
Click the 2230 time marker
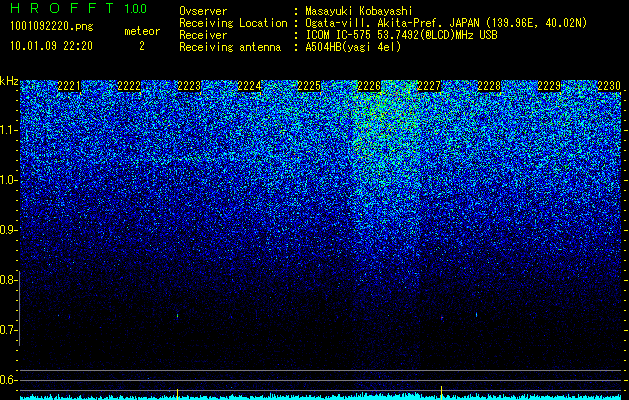(609, 86)
